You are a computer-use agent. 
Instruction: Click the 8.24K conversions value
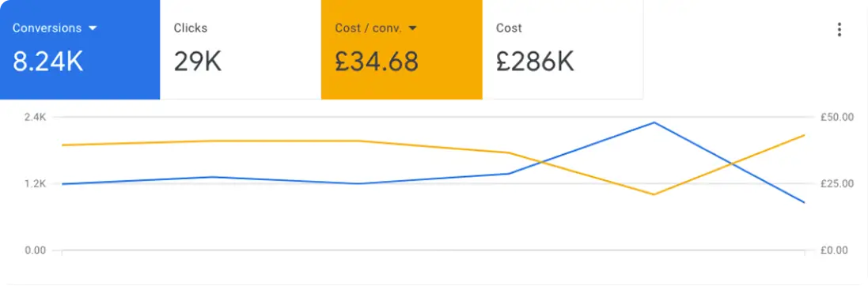pos(48,62)
